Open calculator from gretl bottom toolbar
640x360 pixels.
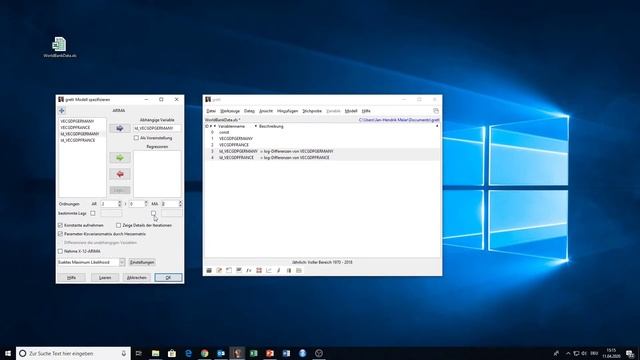tap(209, 270)
